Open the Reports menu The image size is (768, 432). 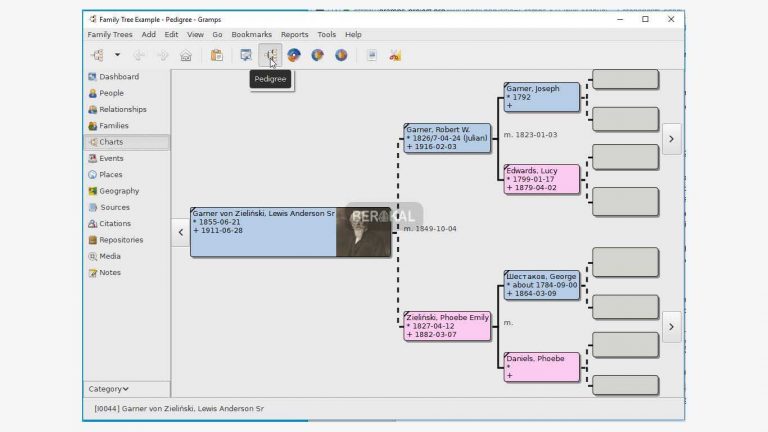pos(294,34)
